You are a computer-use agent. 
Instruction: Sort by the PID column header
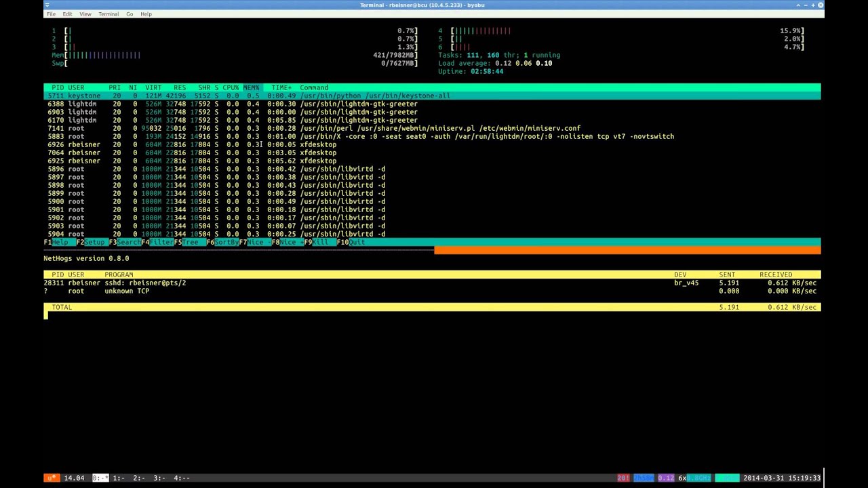[x=58, y=87]
